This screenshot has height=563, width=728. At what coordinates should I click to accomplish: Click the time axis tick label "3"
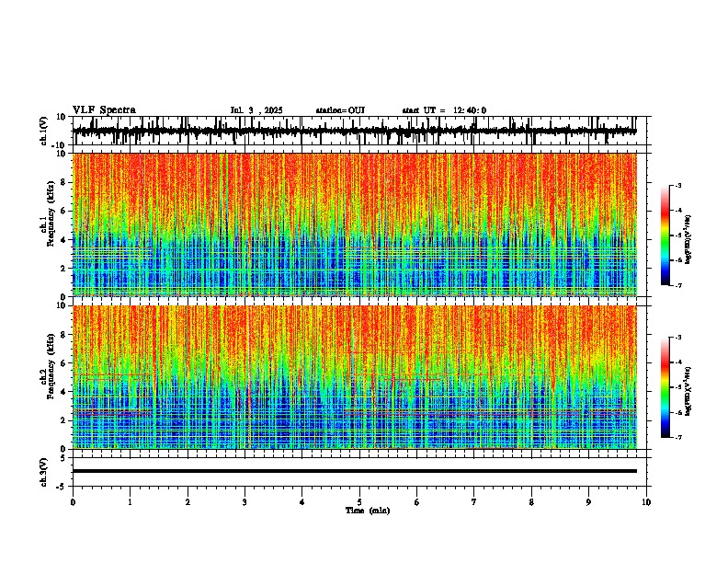245,502
